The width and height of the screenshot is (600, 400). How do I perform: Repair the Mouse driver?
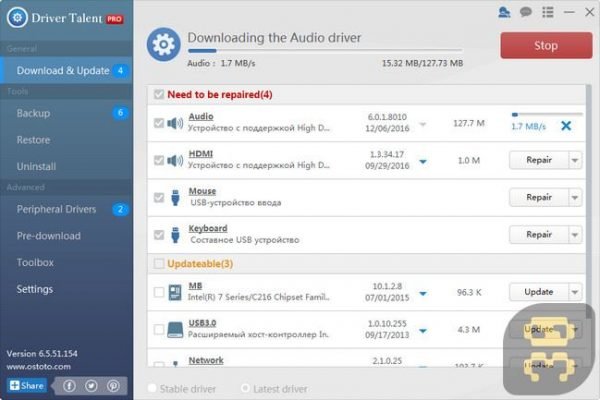[539, 198]
